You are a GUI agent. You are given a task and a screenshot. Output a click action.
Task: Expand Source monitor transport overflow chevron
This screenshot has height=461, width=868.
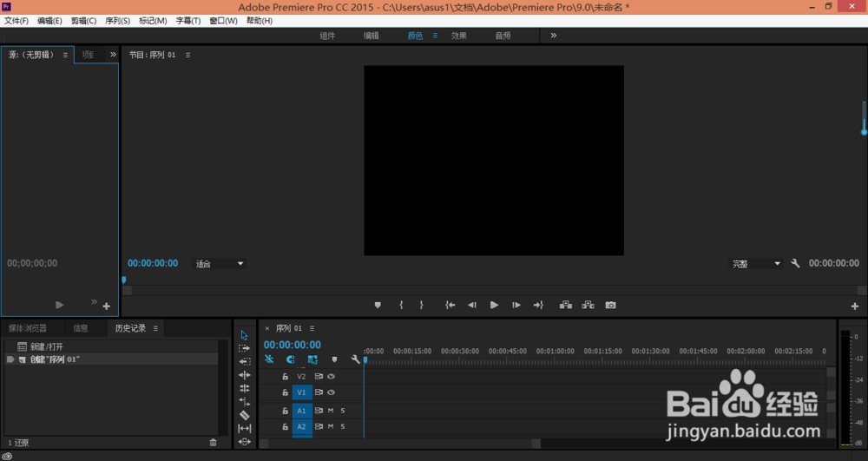click(x=94, y=301)
